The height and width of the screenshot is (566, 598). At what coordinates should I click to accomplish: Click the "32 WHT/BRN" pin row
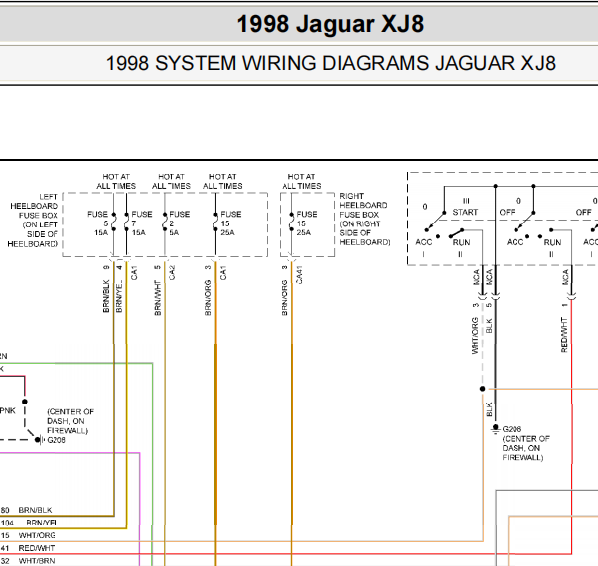28,561
